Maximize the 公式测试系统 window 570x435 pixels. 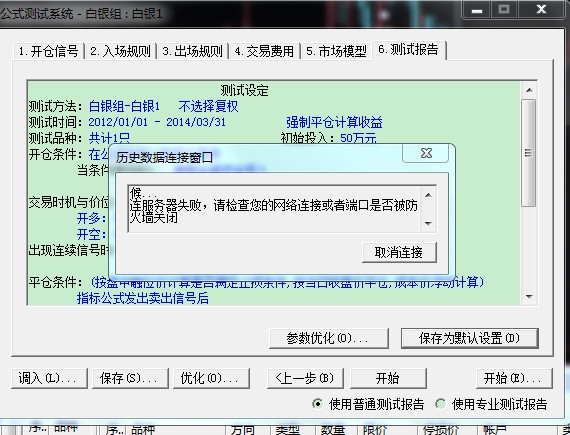504,10
